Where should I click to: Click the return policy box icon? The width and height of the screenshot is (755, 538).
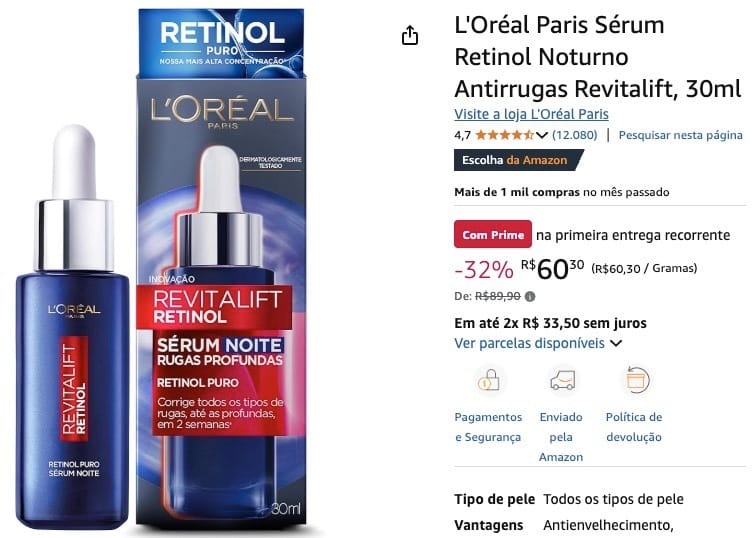638,380
